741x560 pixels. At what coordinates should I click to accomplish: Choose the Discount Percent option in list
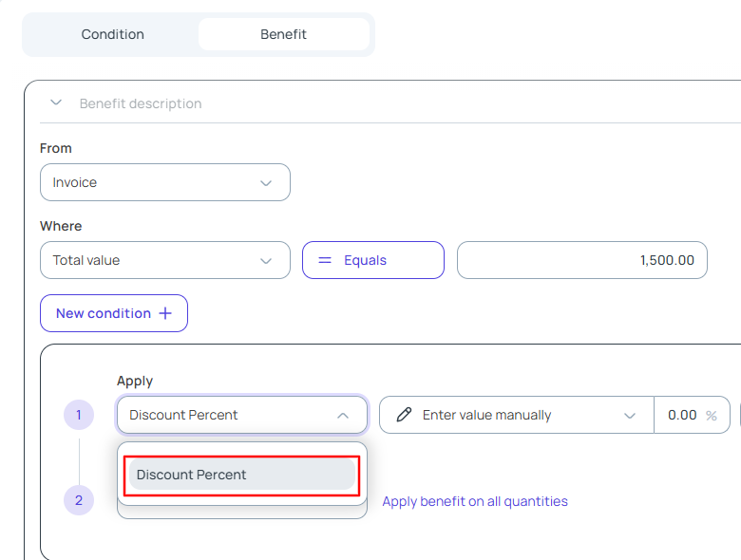pyautogui.click(x=241, y=475)
